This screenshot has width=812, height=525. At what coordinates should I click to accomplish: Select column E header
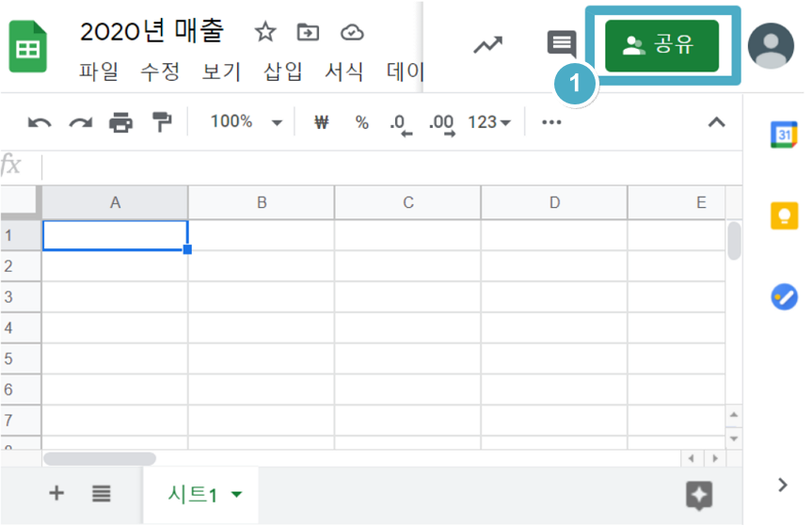pyautogui.click(x=677, y=202)
